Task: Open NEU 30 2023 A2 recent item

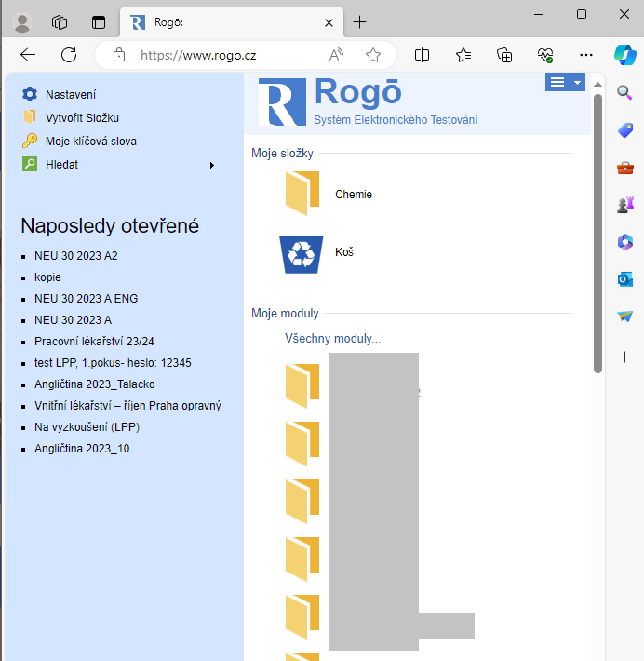Action: tap(76, 256)
